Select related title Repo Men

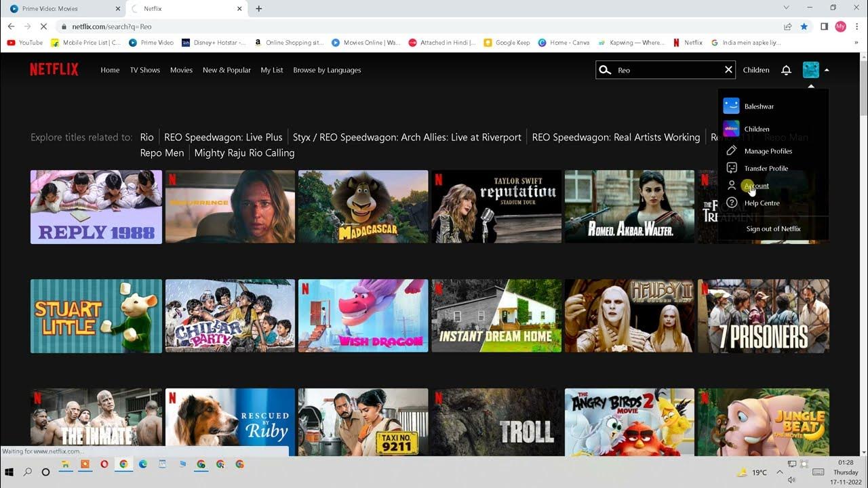pos(162,152)
